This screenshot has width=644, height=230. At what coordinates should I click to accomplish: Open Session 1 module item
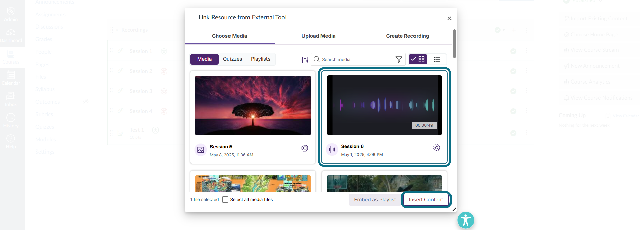pyautogui.click(x=141, y=51)
